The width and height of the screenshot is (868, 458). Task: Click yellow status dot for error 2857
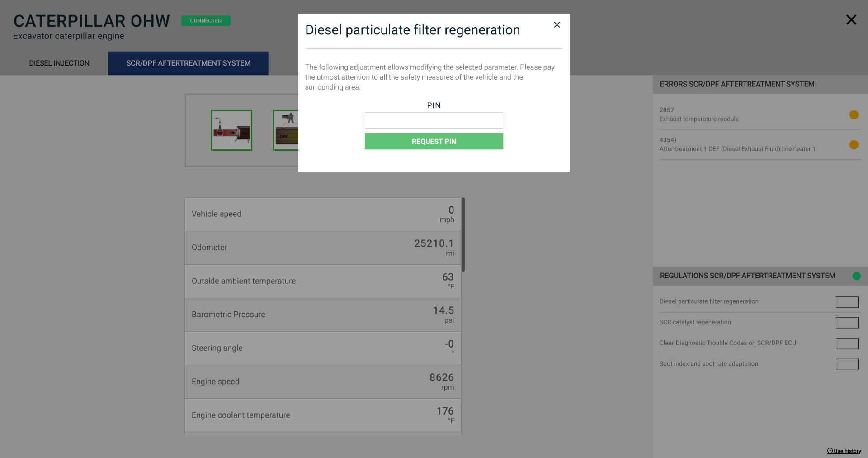tap(854, 115)
